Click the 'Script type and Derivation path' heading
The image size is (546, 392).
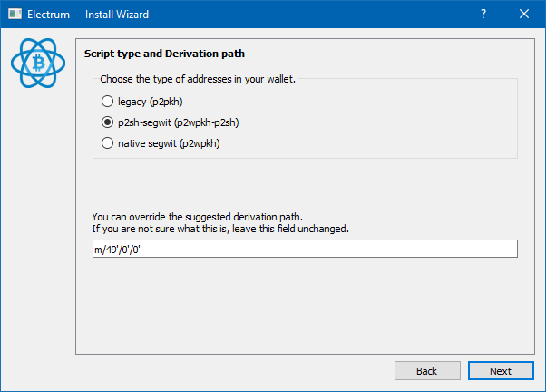point(164,54)
